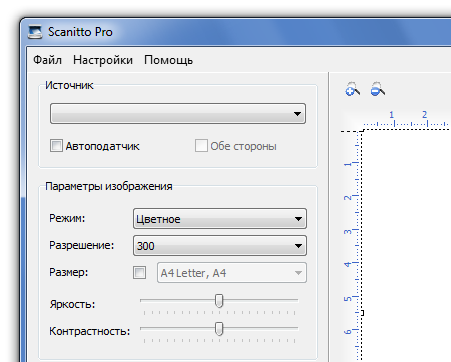The width and height of the screenshot is (451, 362).
Task: Click the Яркость: label
Action: [72, 304]
